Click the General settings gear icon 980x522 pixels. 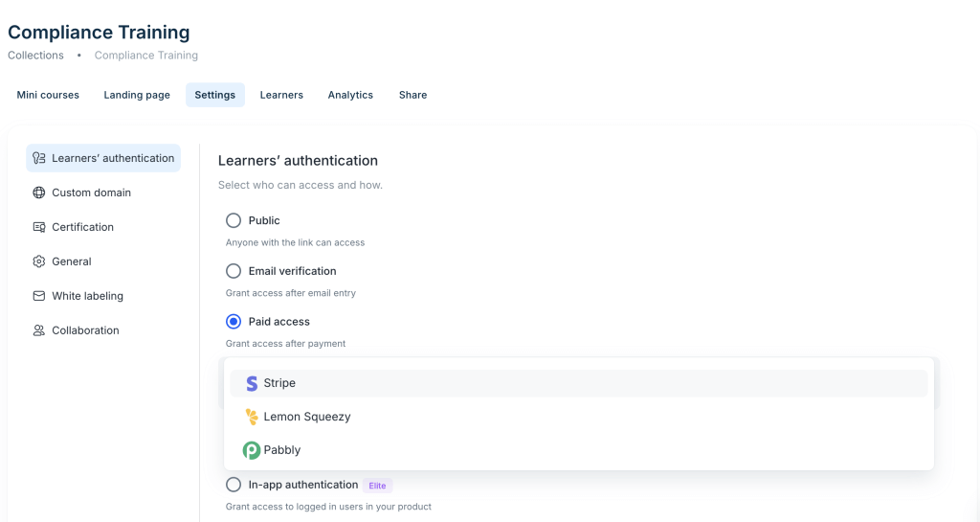point(39,261)
